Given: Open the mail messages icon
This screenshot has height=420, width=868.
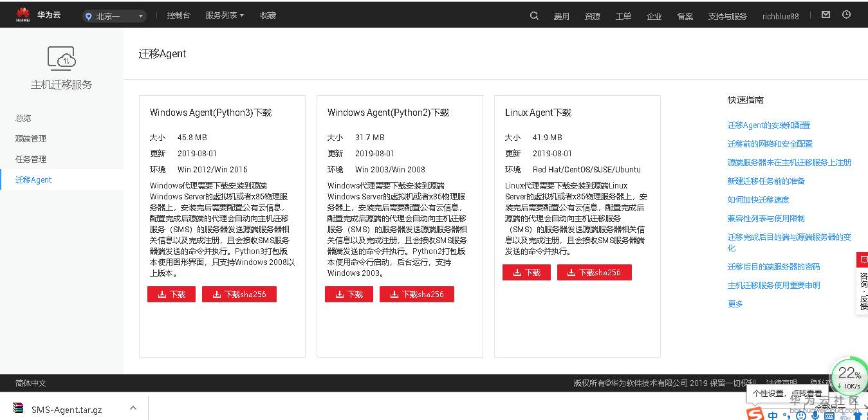Looking at the screenshot, I should point(826,15).
